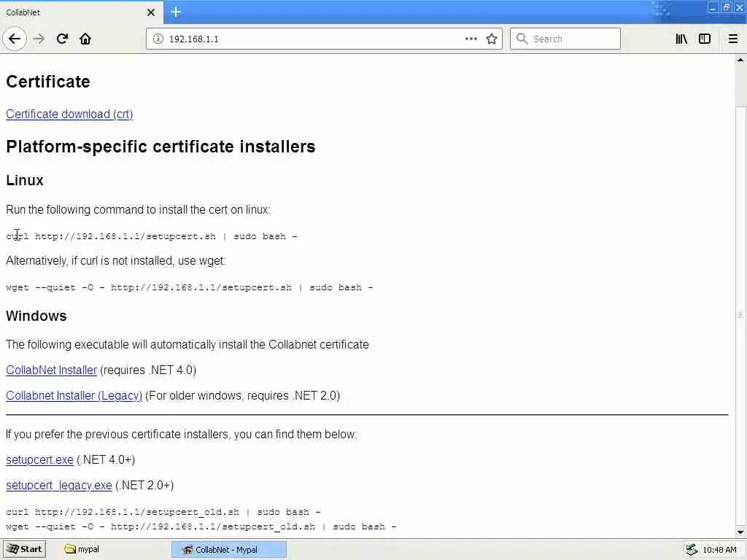The width and height of the screenshot is (747, 560).
Task: Download setupcert.exe
Action: pyautogui.click(x=39, y=459)
